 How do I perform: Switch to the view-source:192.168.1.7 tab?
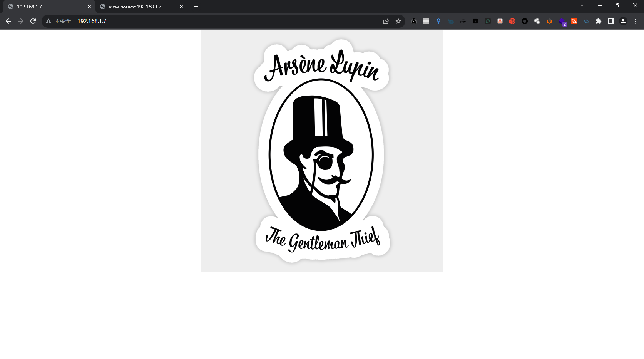tap(142, 7)
